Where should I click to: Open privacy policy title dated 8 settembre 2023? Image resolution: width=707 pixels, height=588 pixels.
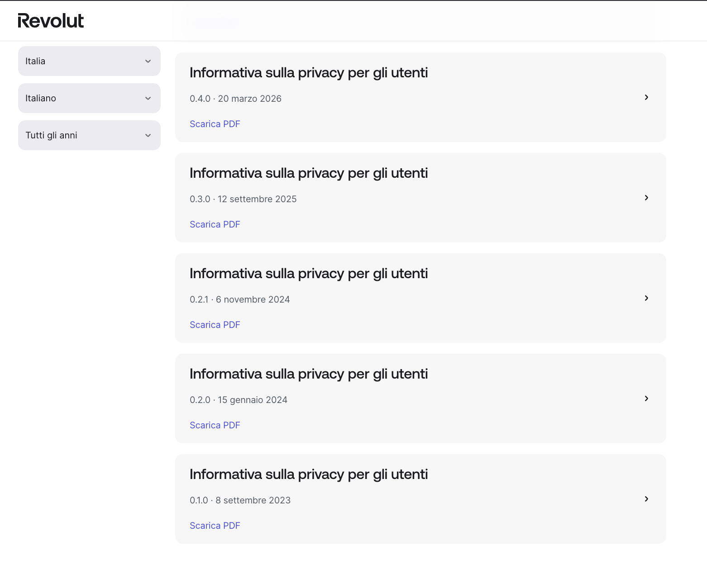[x=309, y=474]
